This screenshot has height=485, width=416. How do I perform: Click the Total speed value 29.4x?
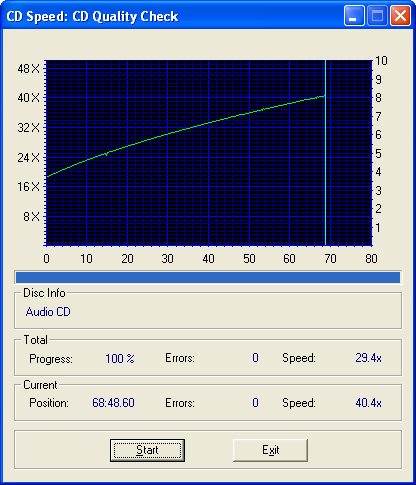[x=368, y=358]
